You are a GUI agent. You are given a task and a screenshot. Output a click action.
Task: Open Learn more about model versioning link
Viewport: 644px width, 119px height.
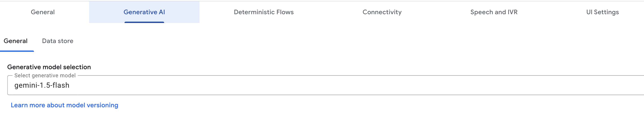64,105
